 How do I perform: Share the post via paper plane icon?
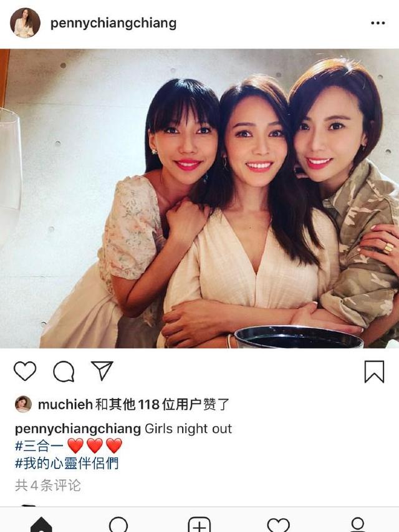(x=102, y=370)
